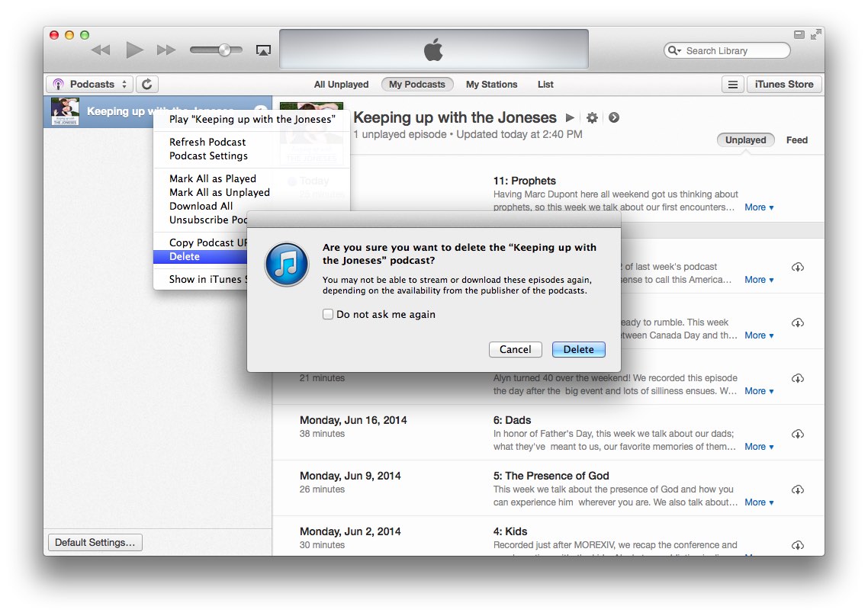Switch to mini player icon
Image resolution: width=868 pixels, height=616 pixels.
(799, 35)
